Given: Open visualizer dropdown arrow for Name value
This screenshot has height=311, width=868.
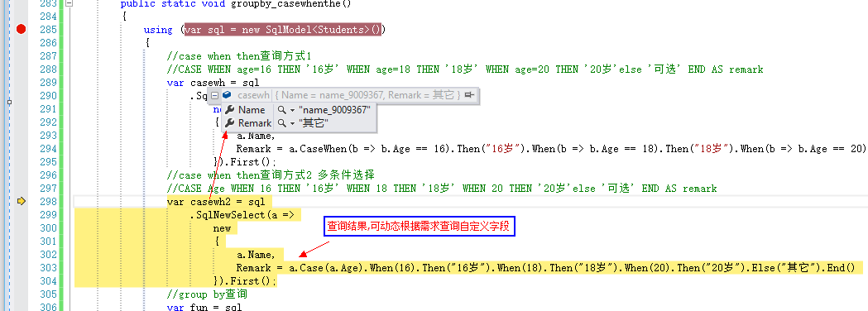Looking at the screenshot, I should (x=292, y=110).
